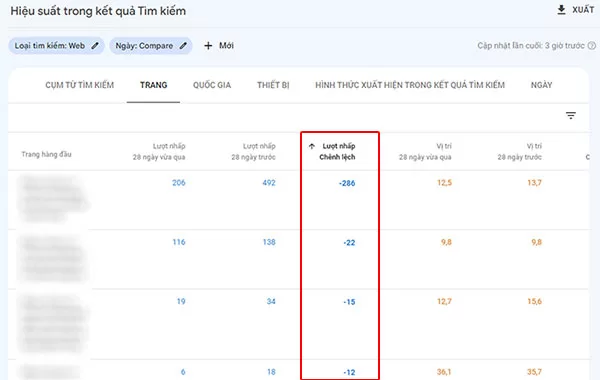Sort by Lượt nhấp 28 ngày trước column

253,152
